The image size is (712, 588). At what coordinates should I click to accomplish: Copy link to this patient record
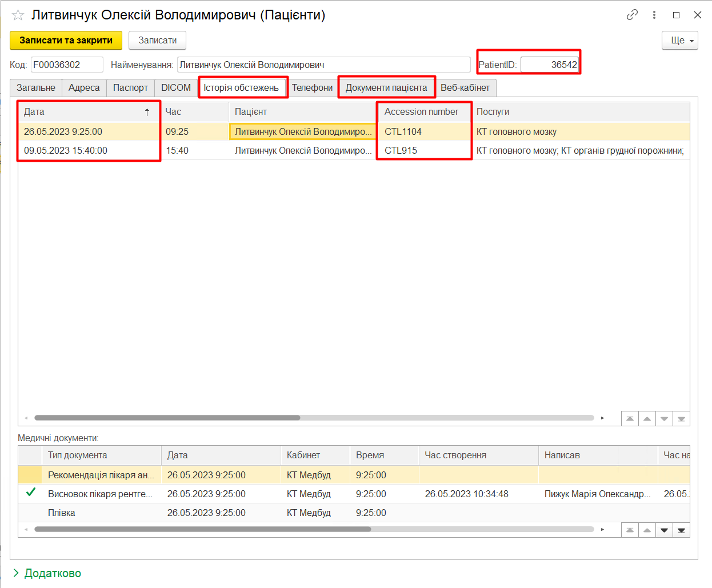pyautogui.click(x=632, y=15)
